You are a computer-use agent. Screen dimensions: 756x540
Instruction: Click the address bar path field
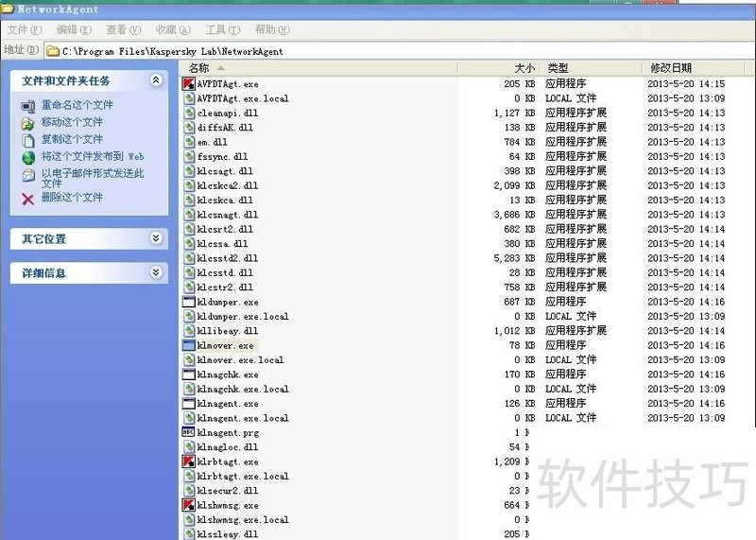378,50
